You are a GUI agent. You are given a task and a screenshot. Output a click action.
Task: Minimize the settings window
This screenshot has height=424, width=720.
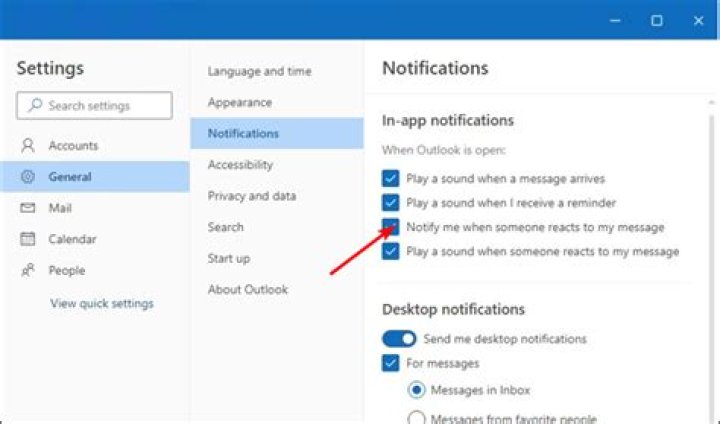click(613, 20)
